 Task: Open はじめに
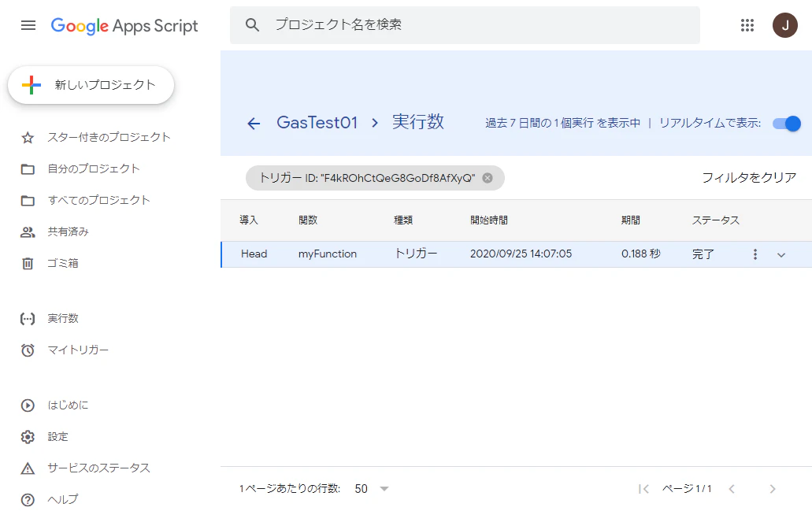click(68, 405)
